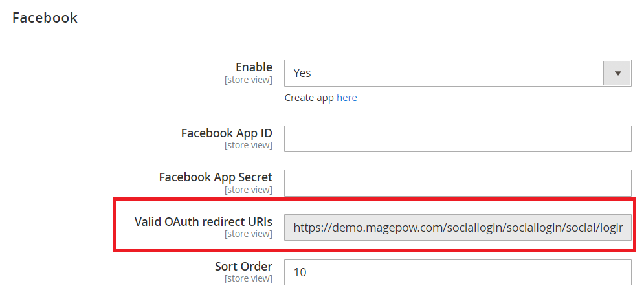The width and height of the screenshot is (644, 299).
Task: Click the Sort Order input field
Action: (458, 272)
